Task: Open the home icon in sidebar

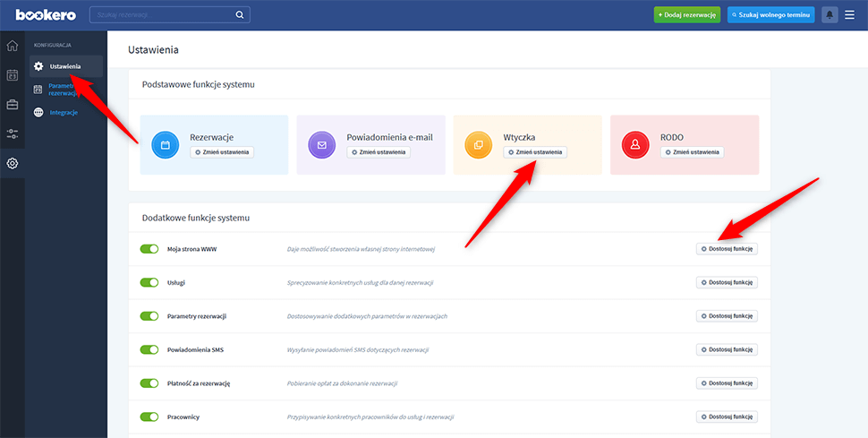Action: point(13,46)
